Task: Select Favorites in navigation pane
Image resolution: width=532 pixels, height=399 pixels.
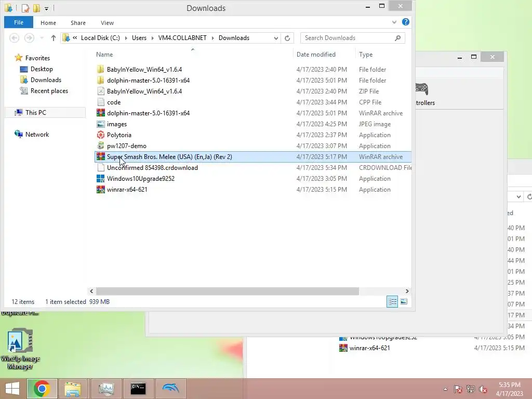Action: click(x=37, y=58)
